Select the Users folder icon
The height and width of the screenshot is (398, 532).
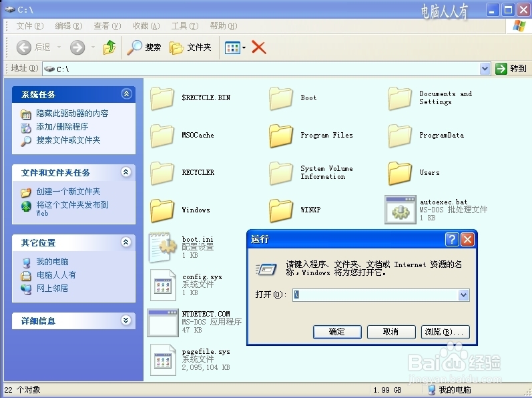(x=400, y=173)
